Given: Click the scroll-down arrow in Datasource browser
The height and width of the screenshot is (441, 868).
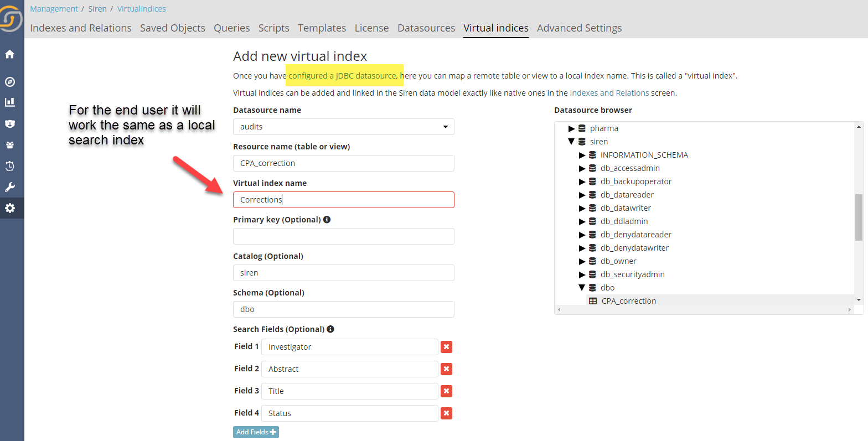Looking at the screenshot, I should pos(859,300).
